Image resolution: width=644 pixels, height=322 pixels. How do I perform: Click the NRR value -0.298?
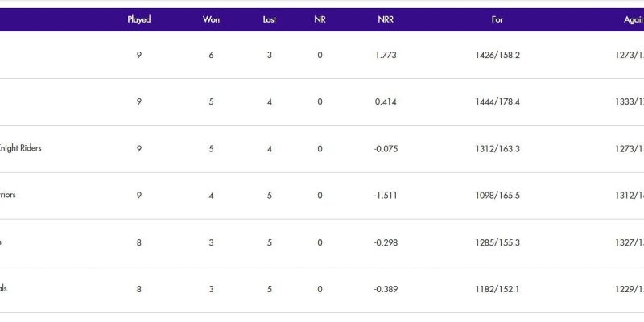click(386, 242)
